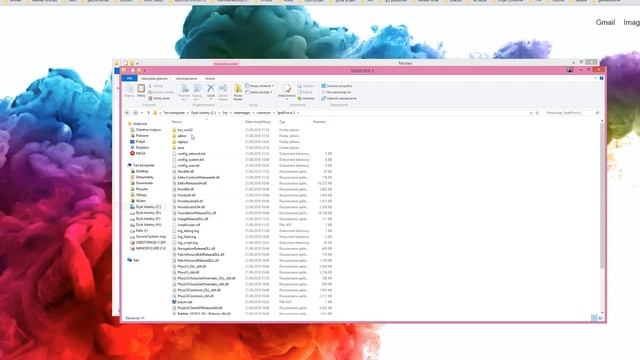Sort by Nazwa column header

pos(177,122)
